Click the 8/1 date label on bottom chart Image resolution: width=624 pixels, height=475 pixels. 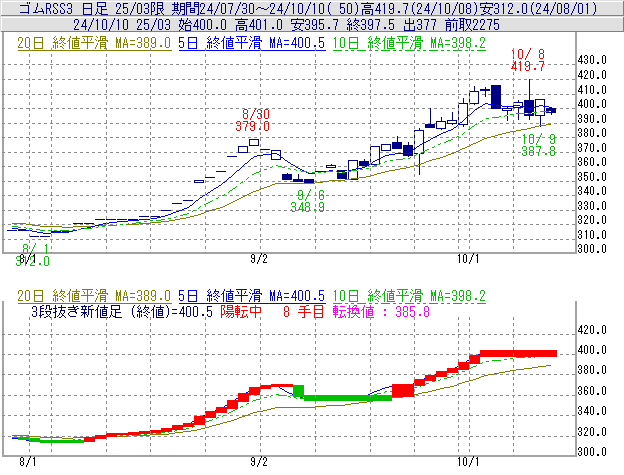pos(27,462)
